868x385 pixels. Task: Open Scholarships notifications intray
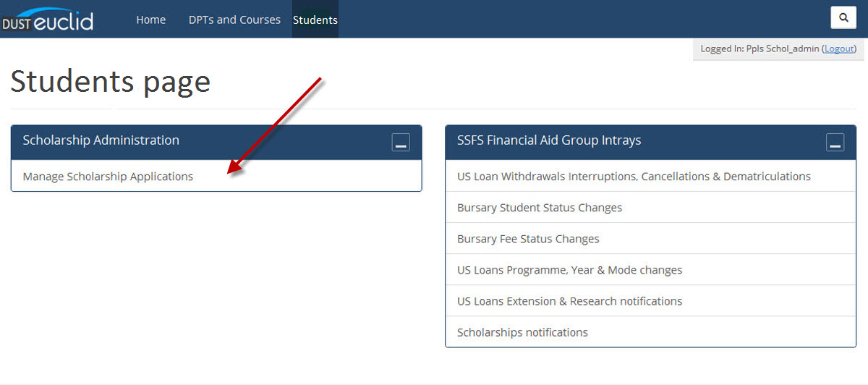tap(522, 332)
